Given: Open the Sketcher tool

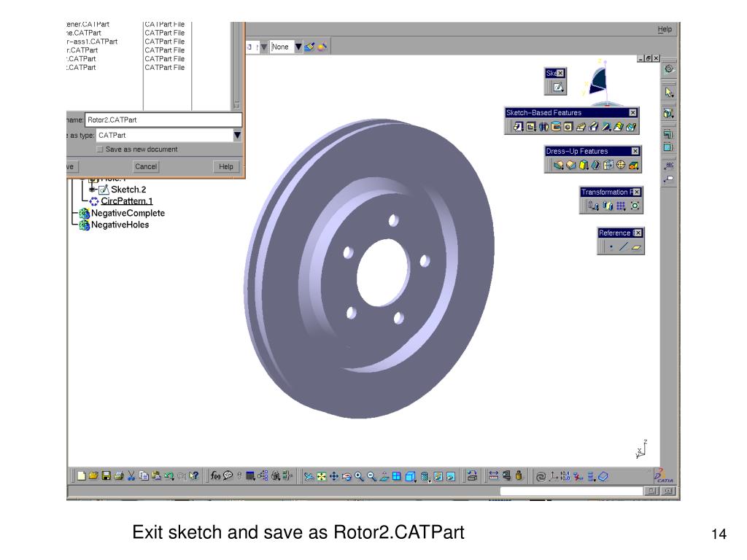Looking at the screenshot, I should click(x=558, y=87).
